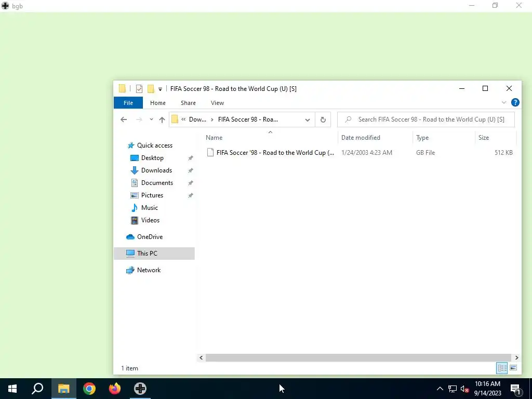Open Videos in the navigation pane
Image resolution: width=532 pixels, height=399 pixels.
point(150,220)
